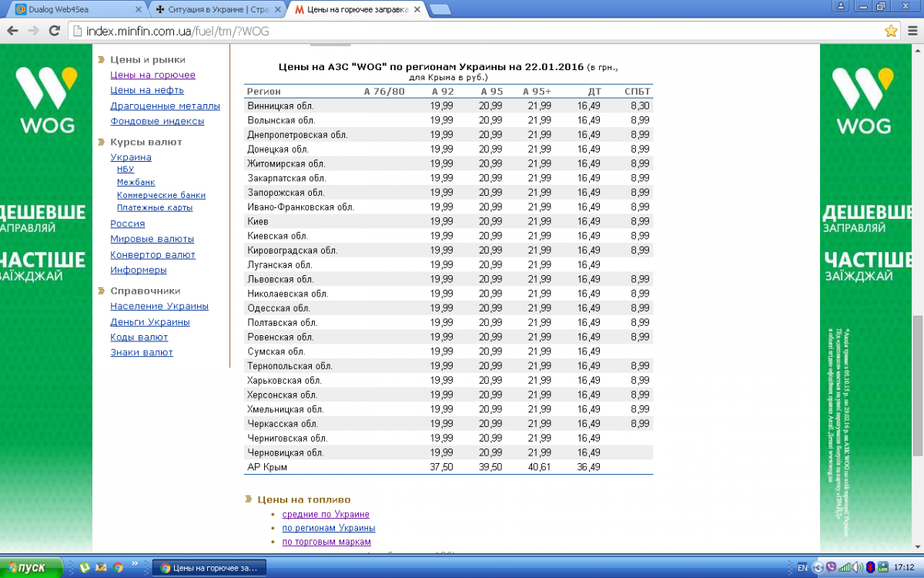
Task: Click the 40,61 price in АР Крым row
Action: coord(539,467)
